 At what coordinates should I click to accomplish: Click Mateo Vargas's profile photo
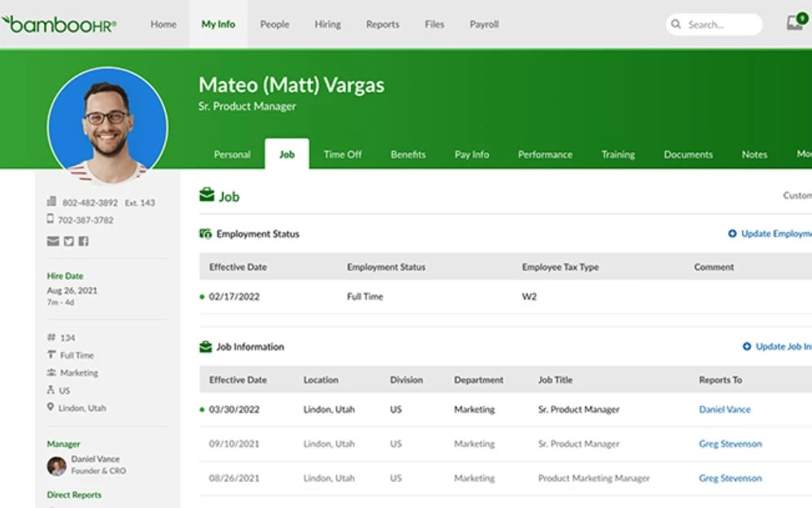(x=107, y=127)
